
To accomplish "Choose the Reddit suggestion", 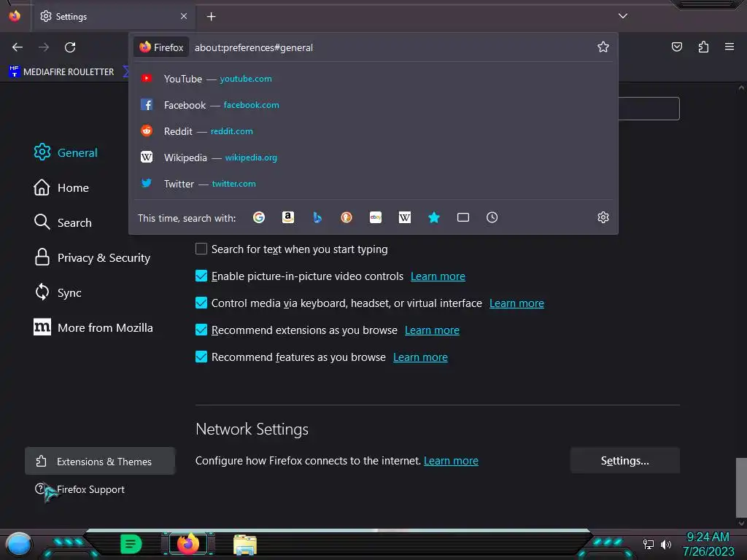I will pos(373,131).
